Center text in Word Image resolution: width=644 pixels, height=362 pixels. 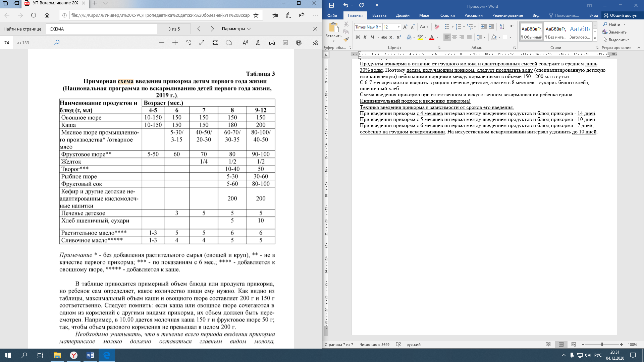[454, 37]
